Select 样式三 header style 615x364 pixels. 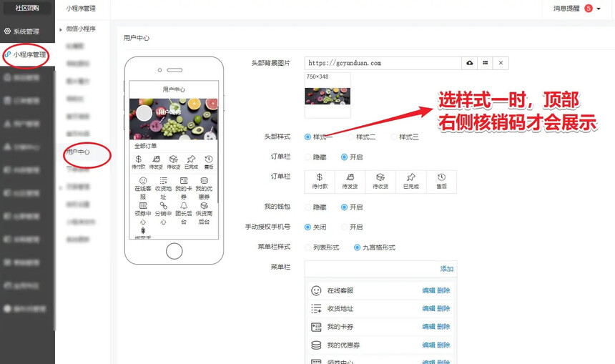[394, 137]
